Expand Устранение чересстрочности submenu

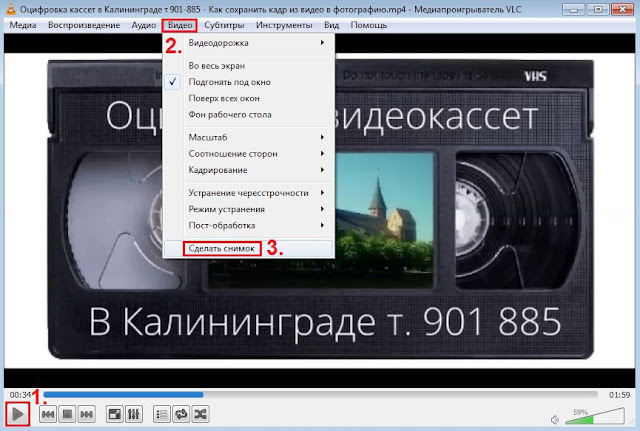(249, 193)
